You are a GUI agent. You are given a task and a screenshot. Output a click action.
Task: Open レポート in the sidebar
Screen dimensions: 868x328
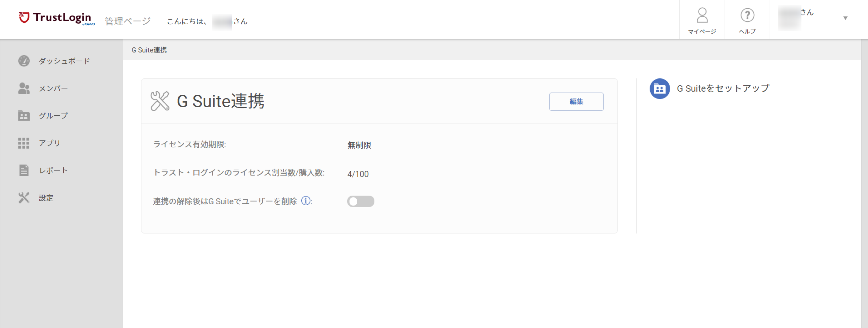[53, 171]
